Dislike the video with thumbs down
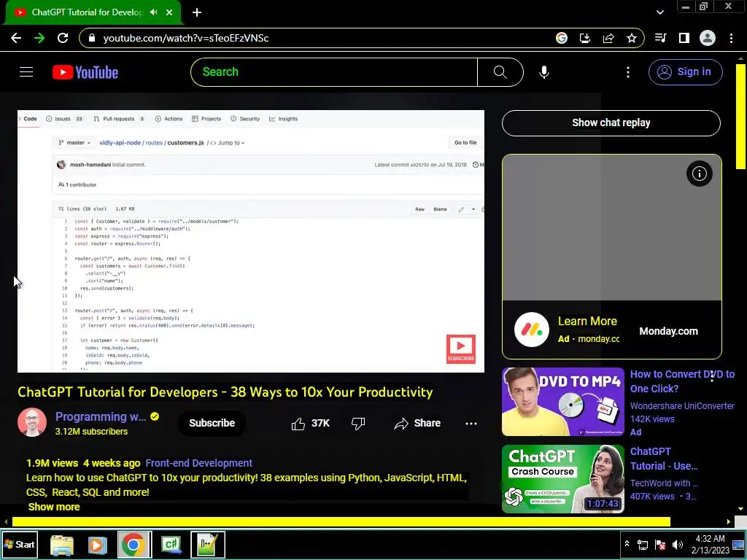747x560 pixels. coord(358,424)
